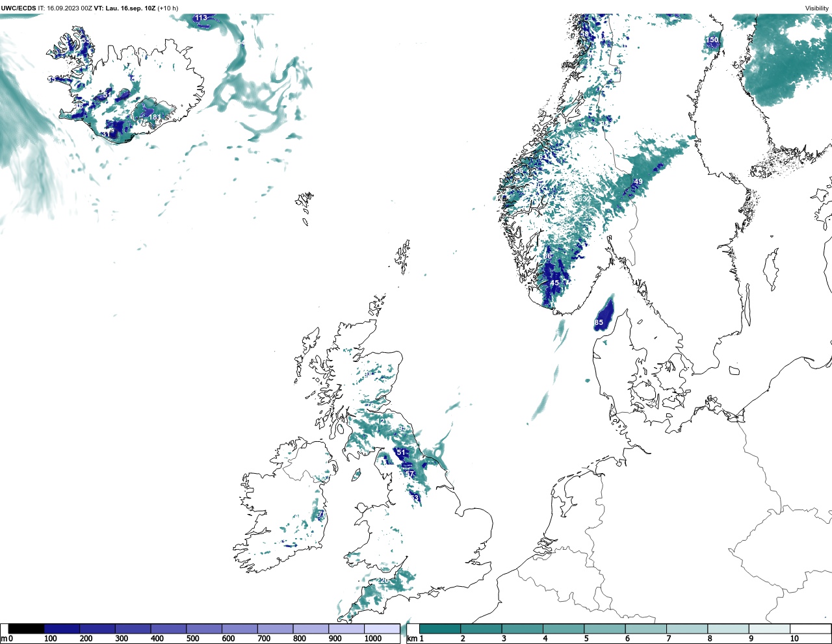Click the valid time 'Lau. 16.sep. 10Z'

[130, 8]
